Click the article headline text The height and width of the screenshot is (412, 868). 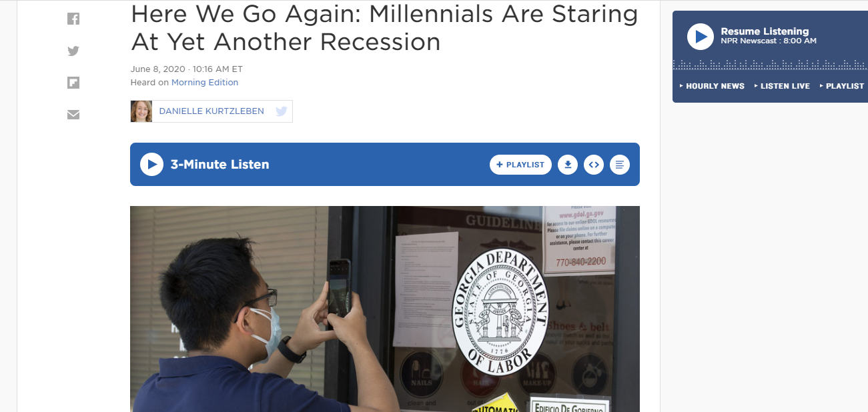pyautogui.click(x=384, y=27)
